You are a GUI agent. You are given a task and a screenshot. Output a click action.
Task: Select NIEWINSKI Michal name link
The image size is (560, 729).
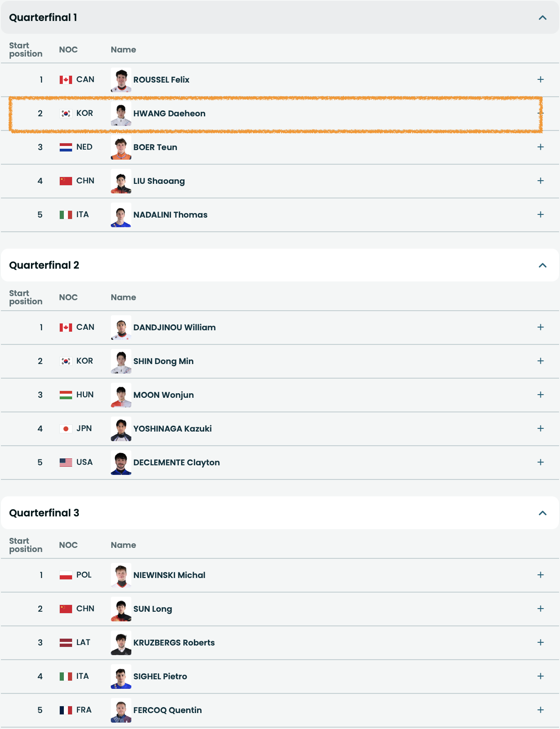(x=169, y=575)
